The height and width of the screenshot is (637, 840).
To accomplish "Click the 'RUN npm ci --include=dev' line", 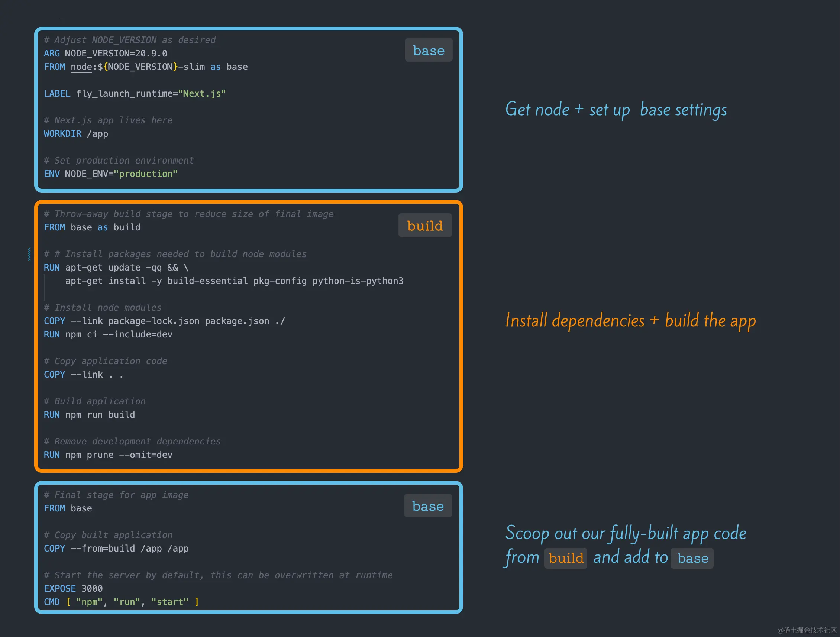I will tap(108, 334).
